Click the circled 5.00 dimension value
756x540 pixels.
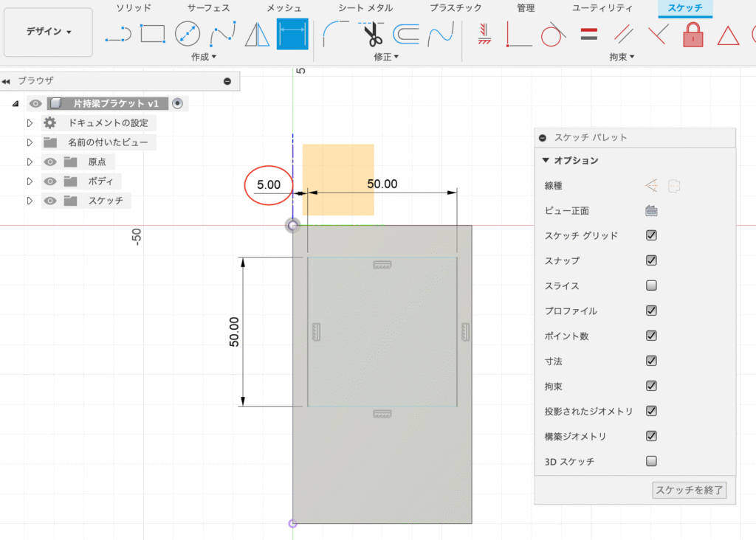click(268, 185)
